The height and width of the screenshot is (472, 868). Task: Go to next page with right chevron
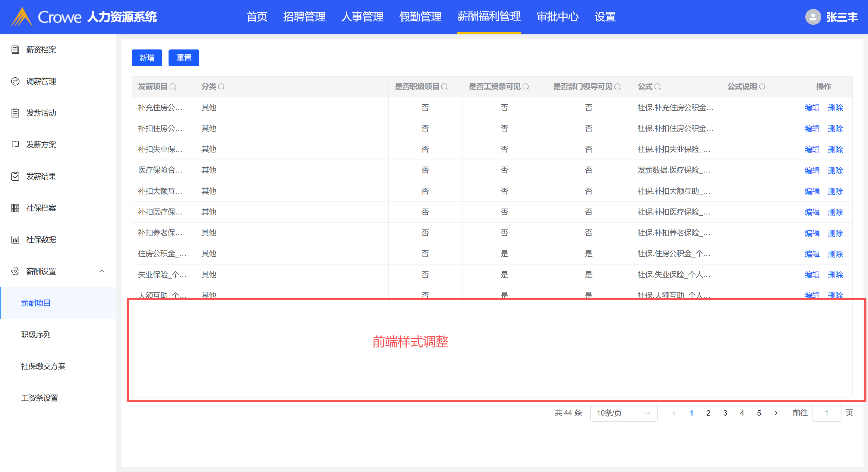776,413
